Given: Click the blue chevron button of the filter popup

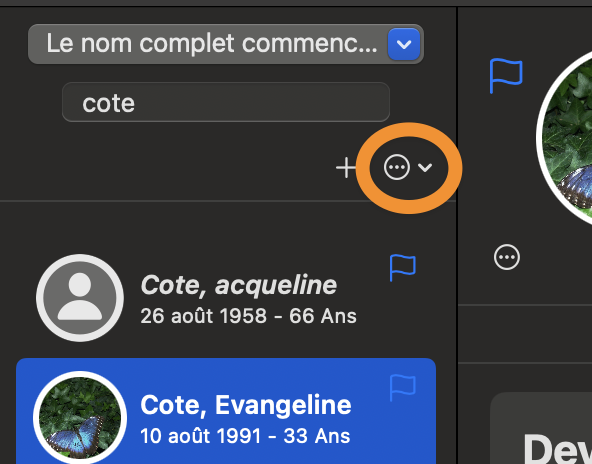Looking at the screenshot, I should point(404,44).
